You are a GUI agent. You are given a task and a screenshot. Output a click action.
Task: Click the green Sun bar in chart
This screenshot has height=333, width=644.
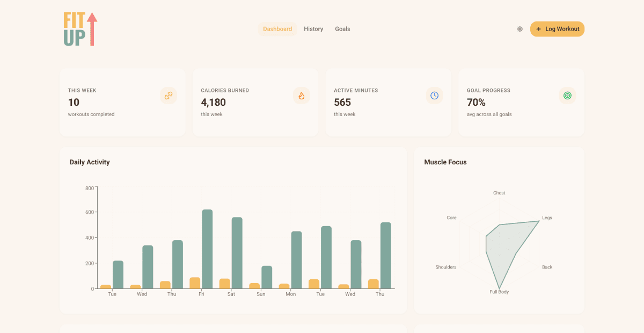pyautogui.click(x=267, y=277)
